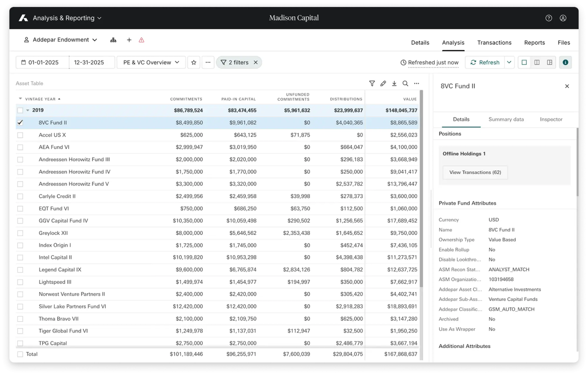Screen dimensions: 588x375
Task: Toggle the green info panel icon
Action: pyautogui.click(x=565, y=62)
